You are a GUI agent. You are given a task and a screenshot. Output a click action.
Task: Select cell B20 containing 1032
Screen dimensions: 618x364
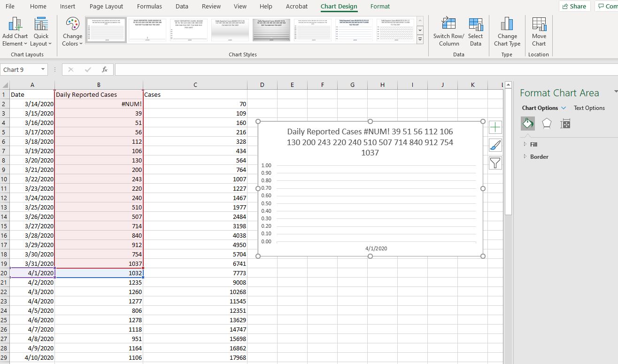(x=99, y=273)
